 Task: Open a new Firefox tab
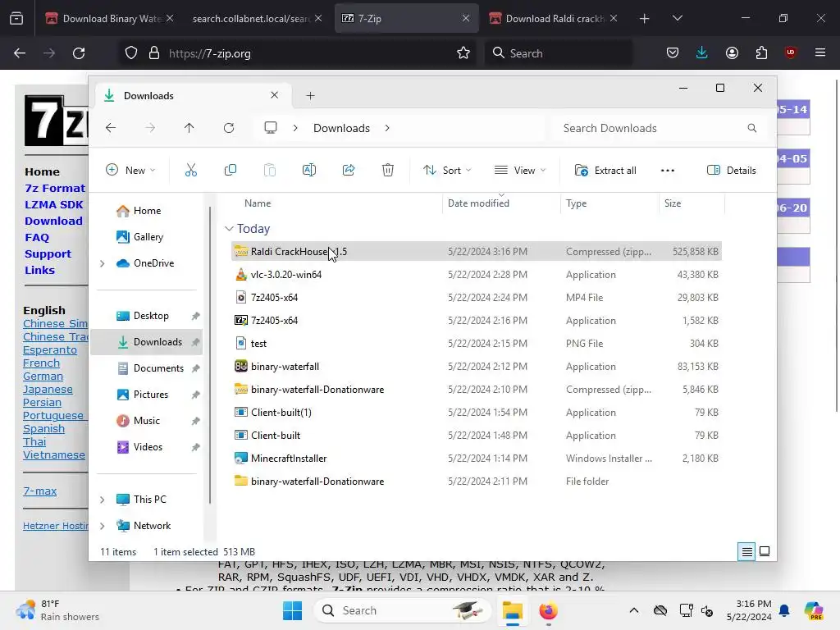pyautogui.click(x=645, y=18)
